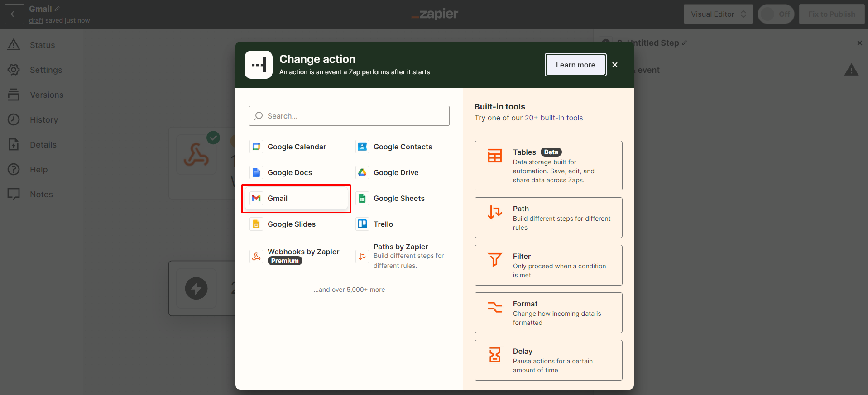Open the Status sidebar item
Screen dimensions: 868x395
coord(41,45)
